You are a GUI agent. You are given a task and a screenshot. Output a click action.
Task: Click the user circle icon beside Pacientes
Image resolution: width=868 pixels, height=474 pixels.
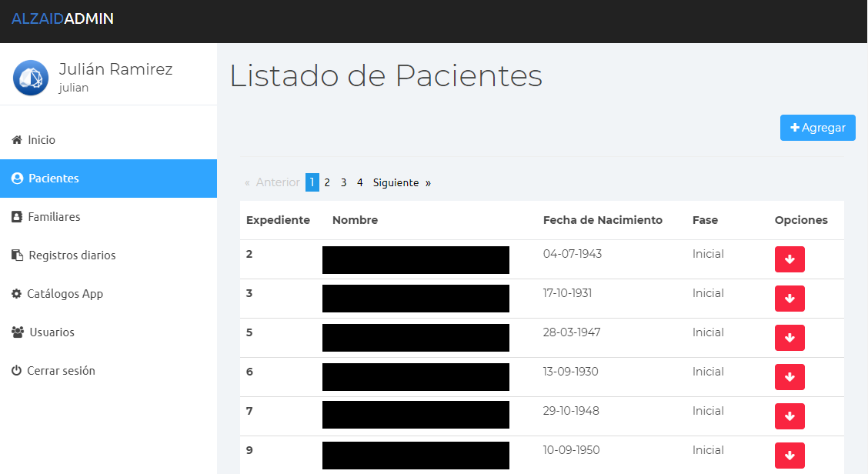click(17, 179)
